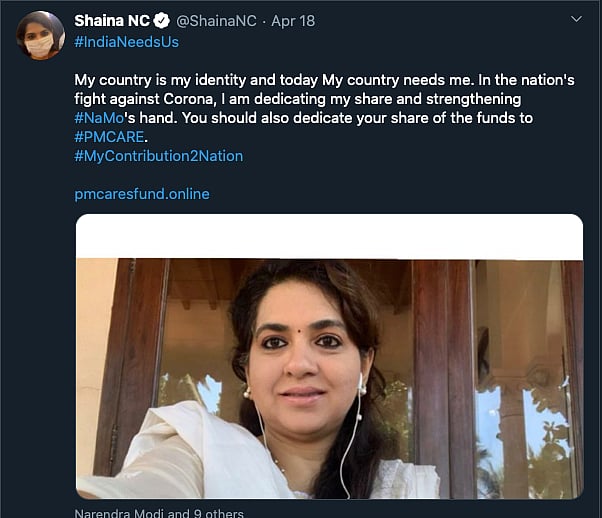The image size is (602, 518).
Task: Visit the pmcaresfund.online link
Action: [142, 194]
